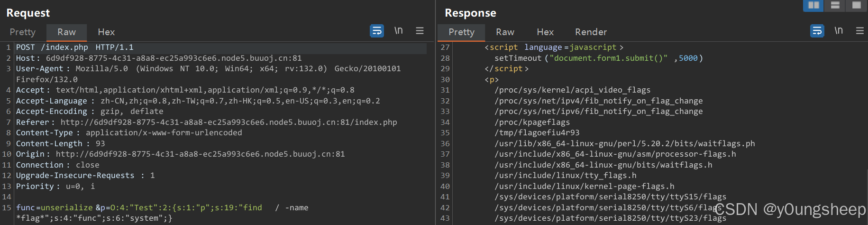Click the tty_flags.h path line
Viewport: 868px width, 225px height.
(566, 176)
